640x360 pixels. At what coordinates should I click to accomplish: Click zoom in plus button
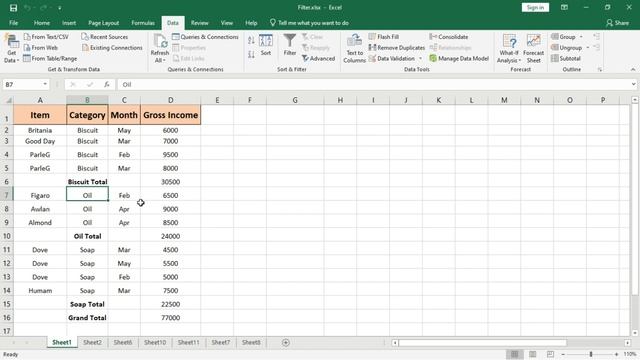(616, 354)
